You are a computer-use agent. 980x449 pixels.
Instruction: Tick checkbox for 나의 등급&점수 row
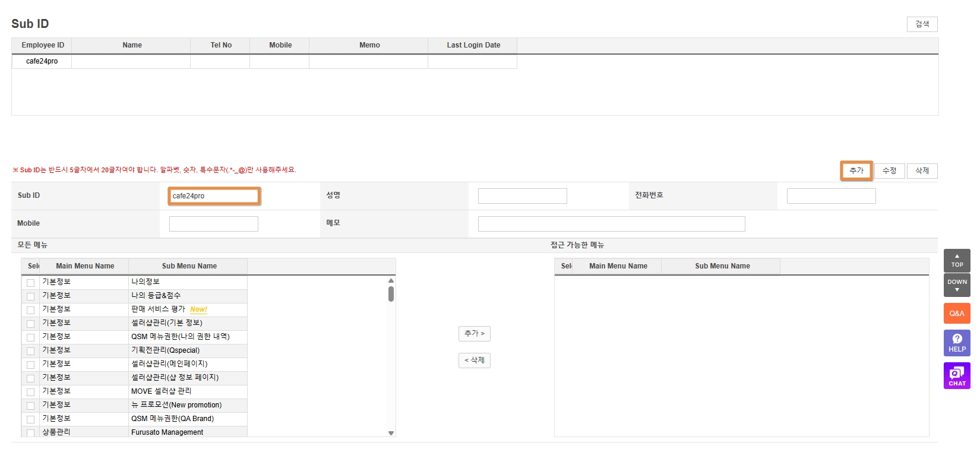(x=30, y=296)
